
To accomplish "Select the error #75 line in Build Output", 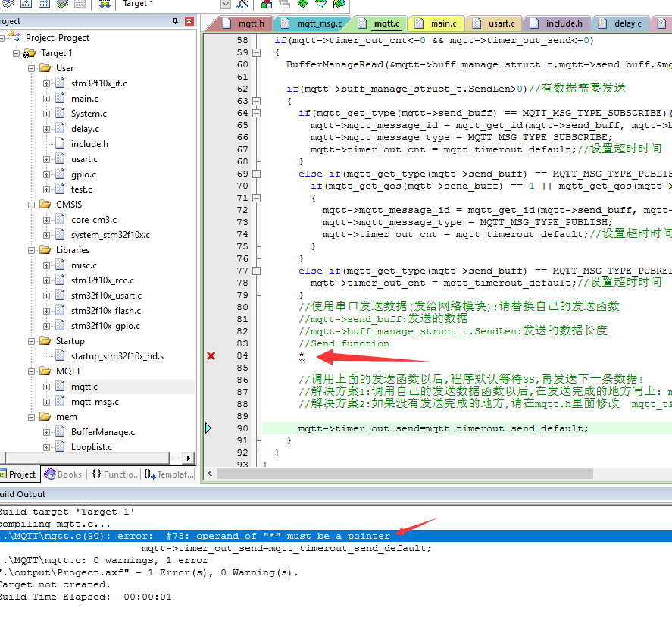I will tap(336, 536).
